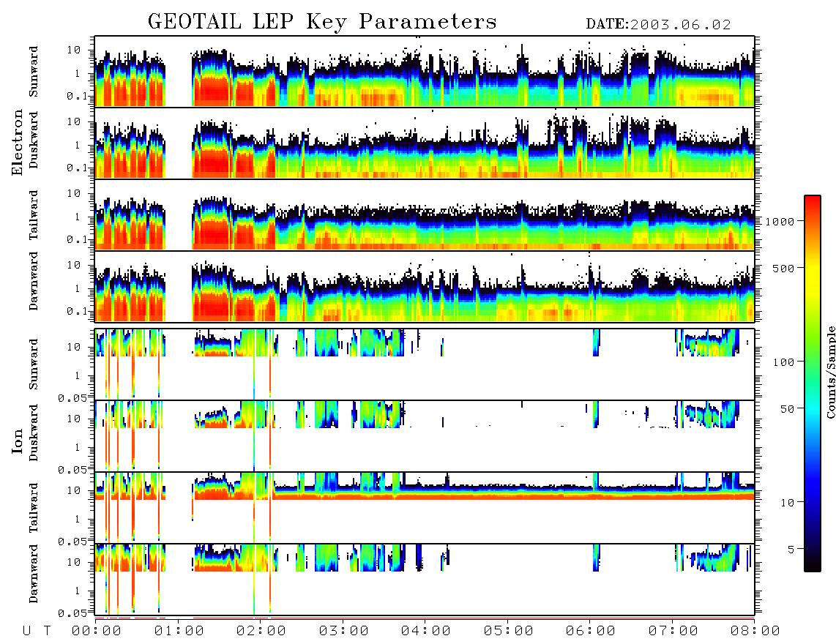Viewport: 836px width, 644px height.
Task: Click the '02:00' time tick label
Action: [261, 631]
